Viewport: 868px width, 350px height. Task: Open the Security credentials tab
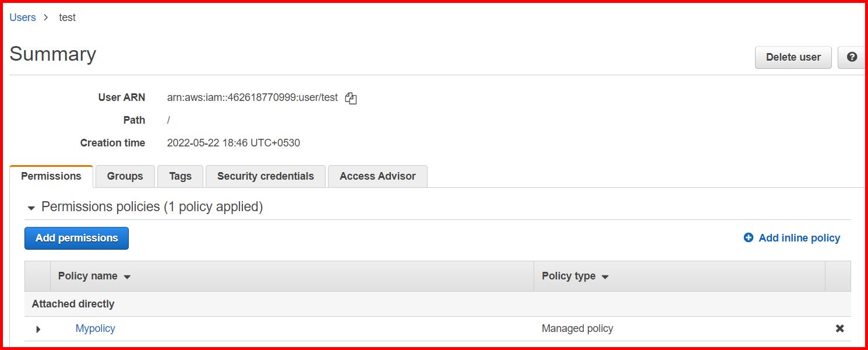coord(265,176)
